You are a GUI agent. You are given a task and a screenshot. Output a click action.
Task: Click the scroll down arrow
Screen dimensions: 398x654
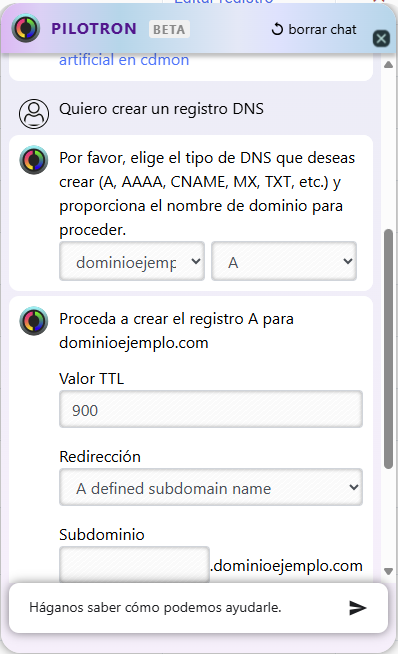coord(388,571)
